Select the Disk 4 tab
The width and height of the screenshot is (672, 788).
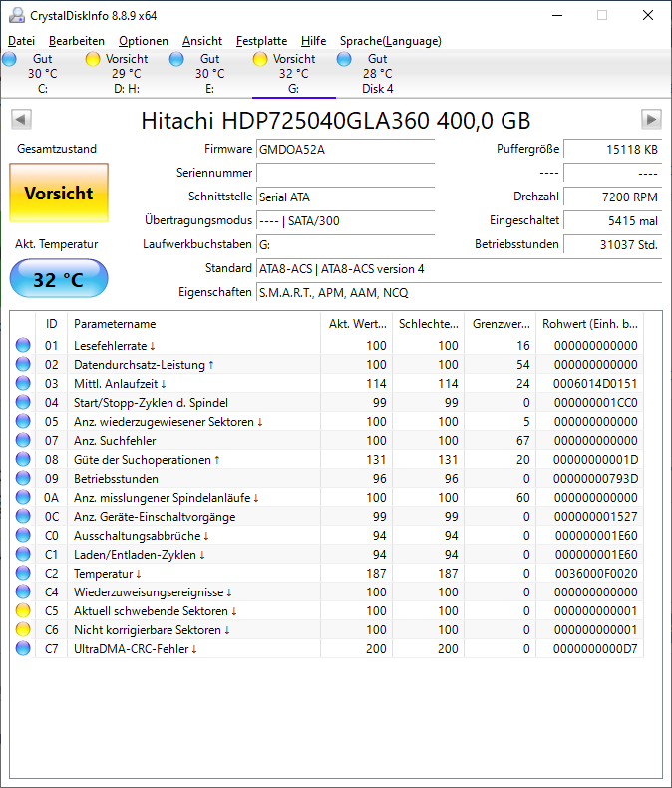(x=377, y=74)
